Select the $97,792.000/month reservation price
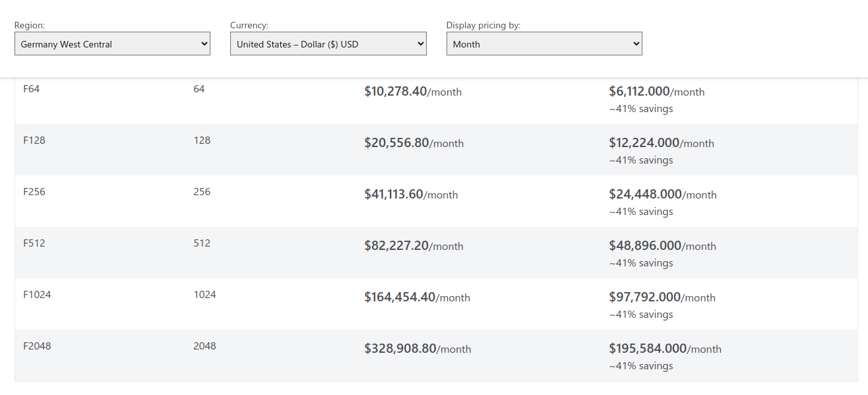The width and height of the screenshot is (868, 395). [x=662, y=297]
